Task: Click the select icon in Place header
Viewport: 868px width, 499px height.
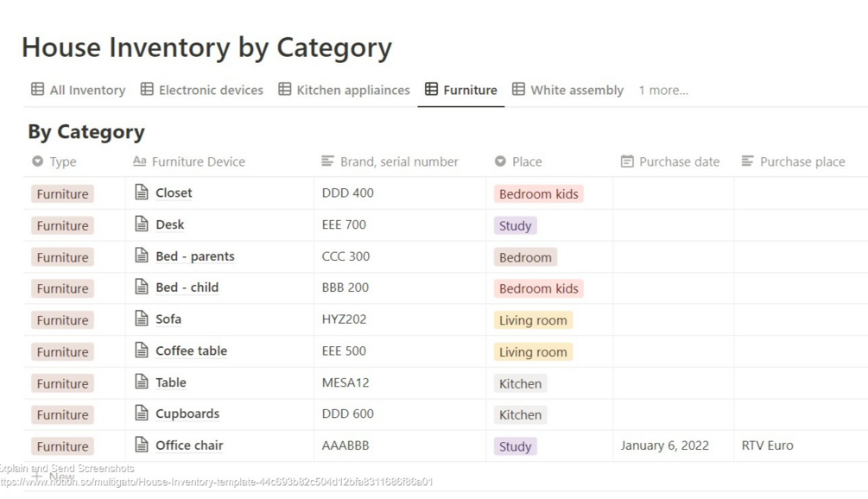Action: [x=500, y=161]
